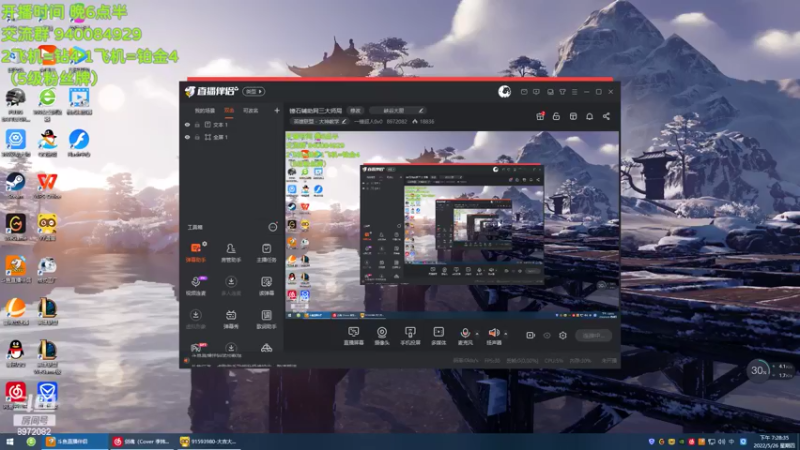Mute the 麦克风 microphone
The image size is (800, 450).
point(465,336)
